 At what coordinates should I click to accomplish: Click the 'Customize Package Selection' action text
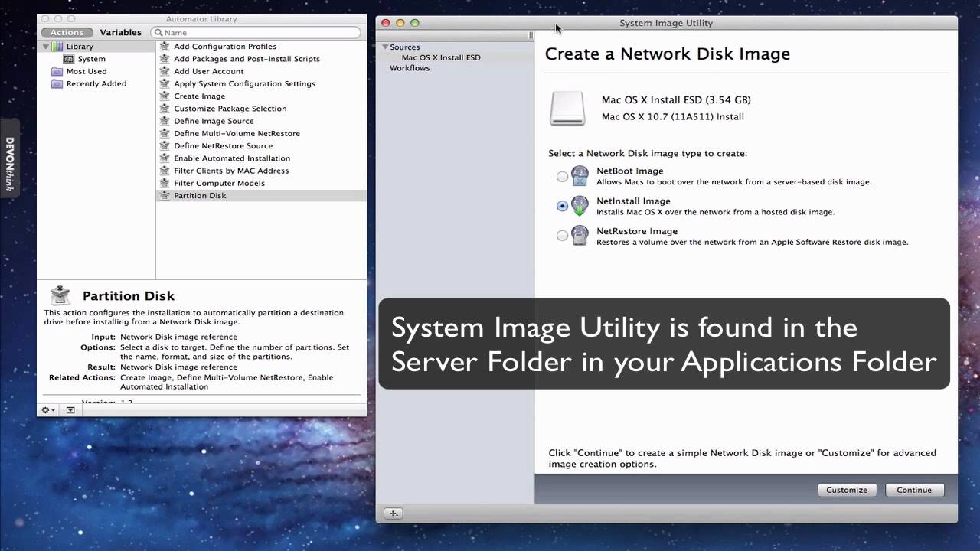click(x=230, y=109)
